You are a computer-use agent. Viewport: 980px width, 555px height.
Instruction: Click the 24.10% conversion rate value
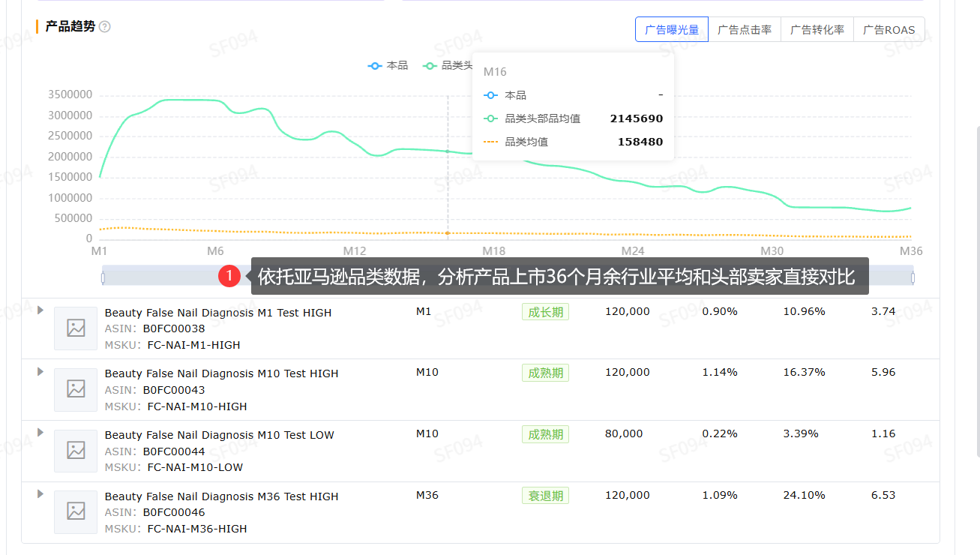[x=805, y=495]
